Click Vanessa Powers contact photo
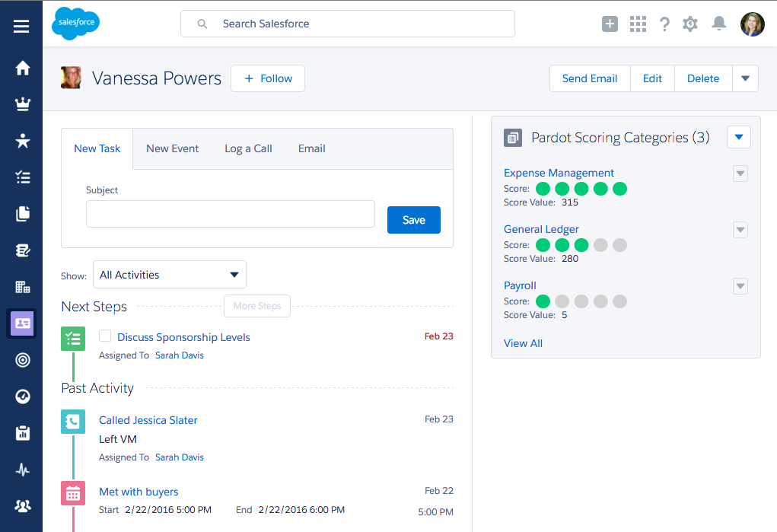Viewport: 777px width, 532px height. pyautogui.click(x=71, y=78)
